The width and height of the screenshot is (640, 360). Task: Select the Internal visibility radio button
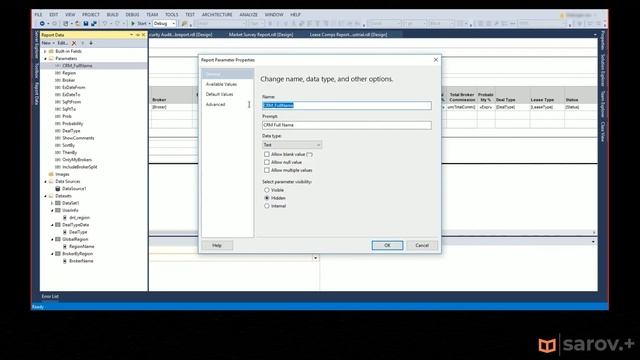(x=267, y=206)
